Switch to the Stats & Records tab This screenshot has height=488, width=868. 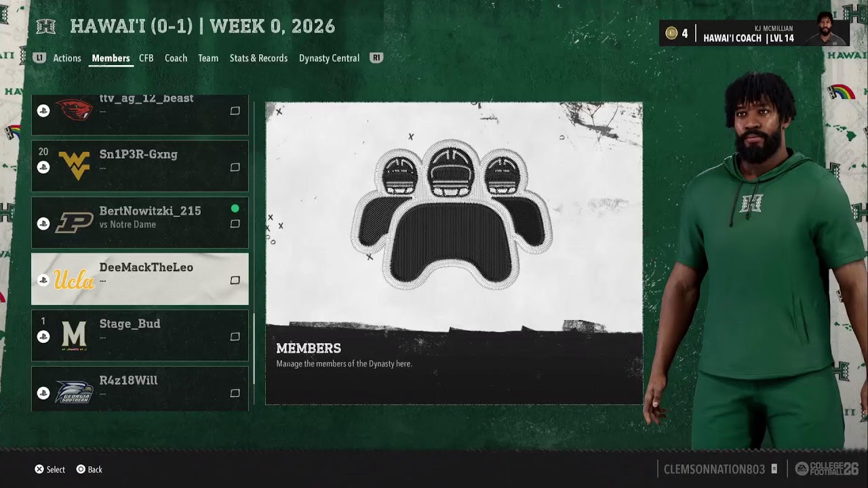point(258,58)
